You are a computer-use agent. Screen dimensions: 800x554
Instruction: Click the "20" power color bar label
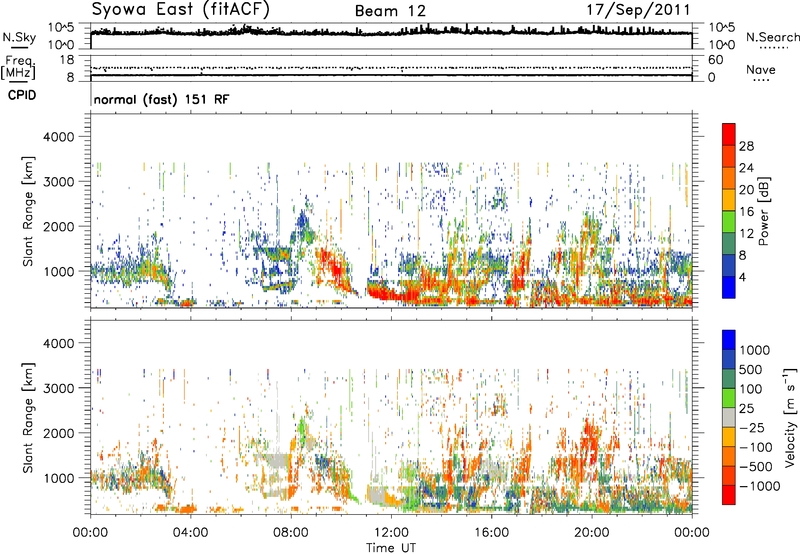[x=746, y=190]
